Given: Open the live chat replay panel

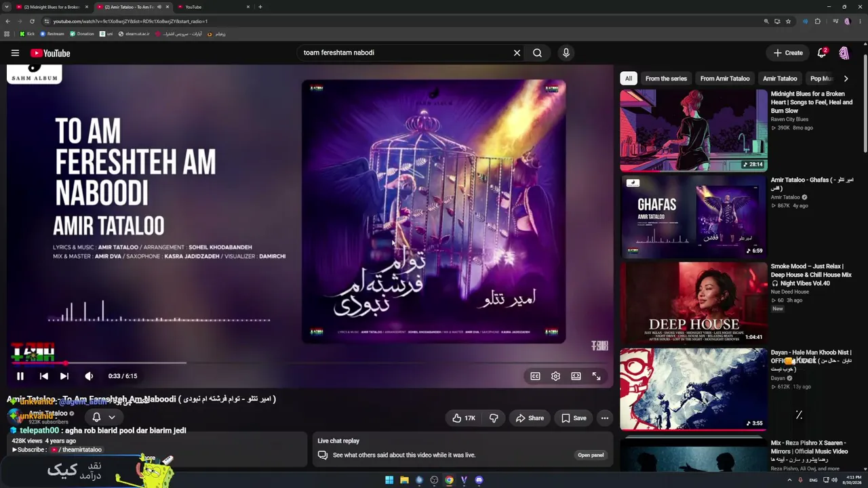Looking at the screenshot, I should pyautogui.click(x=591, y=455).
